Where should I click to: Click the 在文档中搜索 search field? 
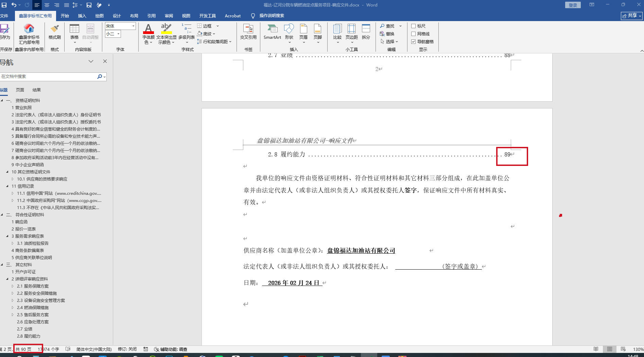[48, 76]
